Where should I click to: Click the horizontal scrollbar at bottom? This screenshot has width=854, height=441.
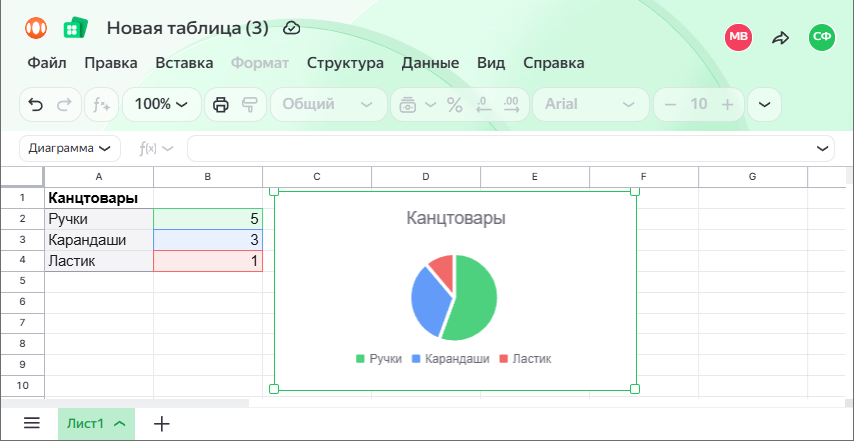click(125, 403)
